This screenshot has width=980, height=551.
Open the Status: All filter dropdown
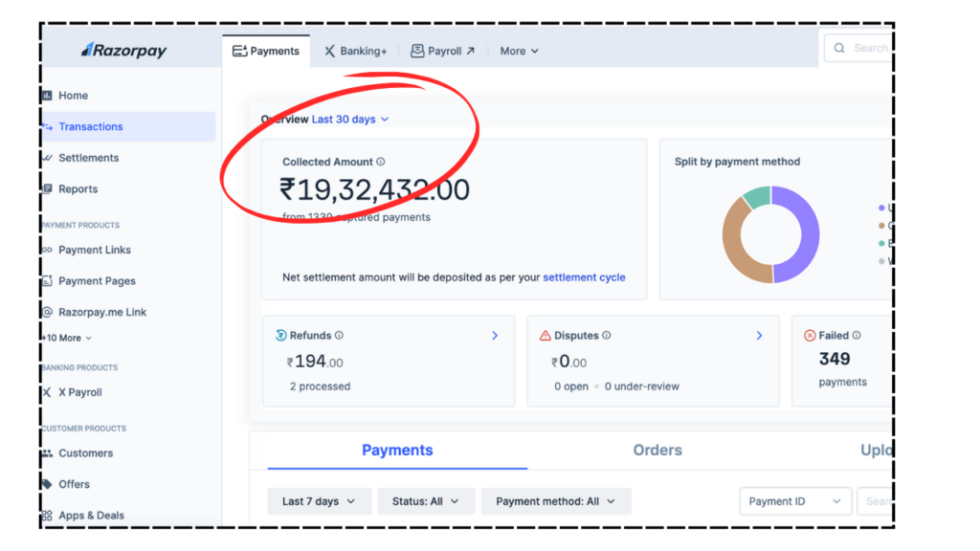click(426, 501)
